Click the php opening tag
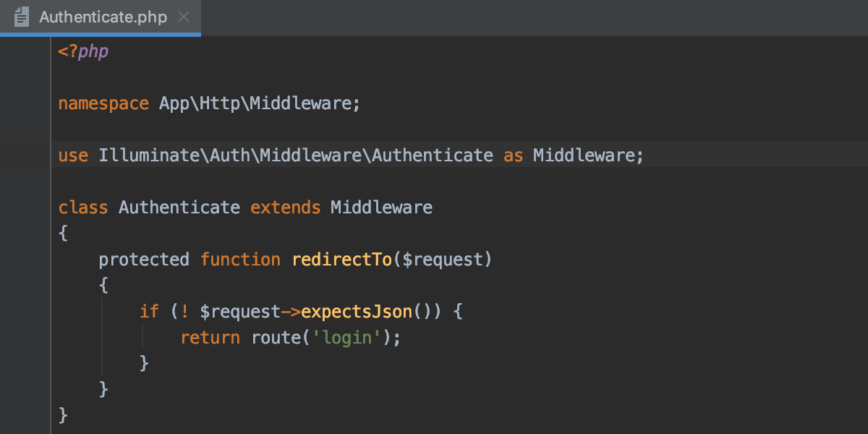 [82, 51]
